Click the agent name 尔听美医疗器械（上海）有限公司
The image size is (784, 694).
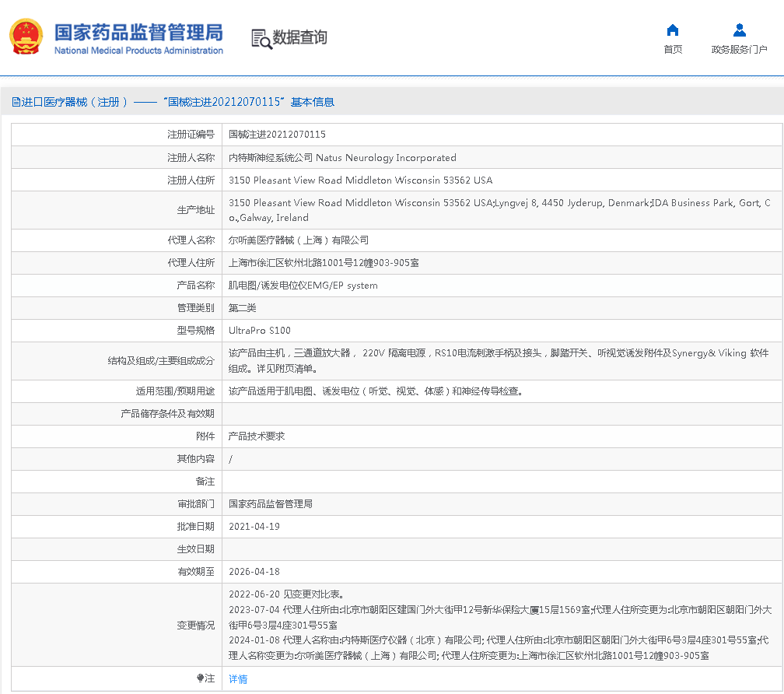[x=299, y=240]
